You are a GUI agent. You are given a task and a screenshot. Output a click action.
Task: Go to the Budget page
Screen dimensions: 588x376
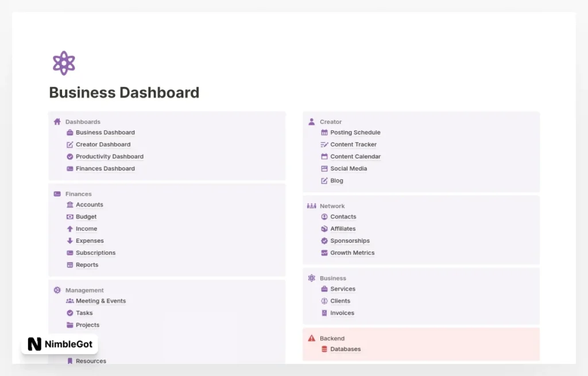pyautogui.click(x=86, y=217)
